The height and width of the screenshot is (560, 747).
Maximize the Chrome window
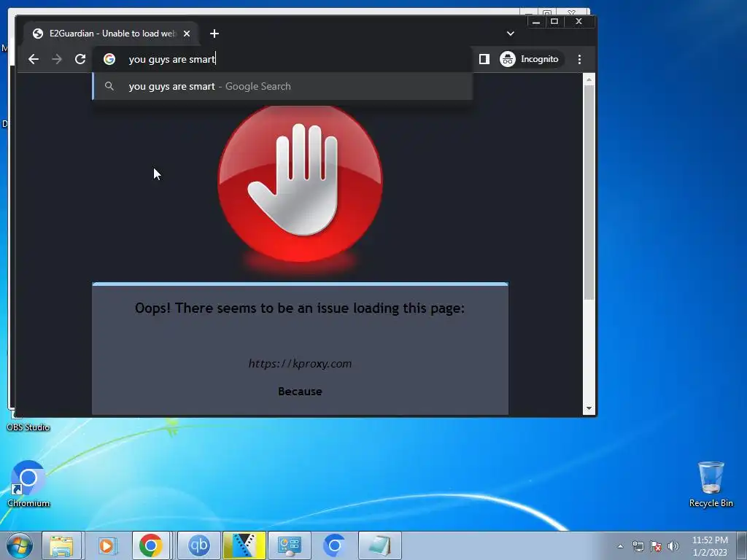pos(554,21)
